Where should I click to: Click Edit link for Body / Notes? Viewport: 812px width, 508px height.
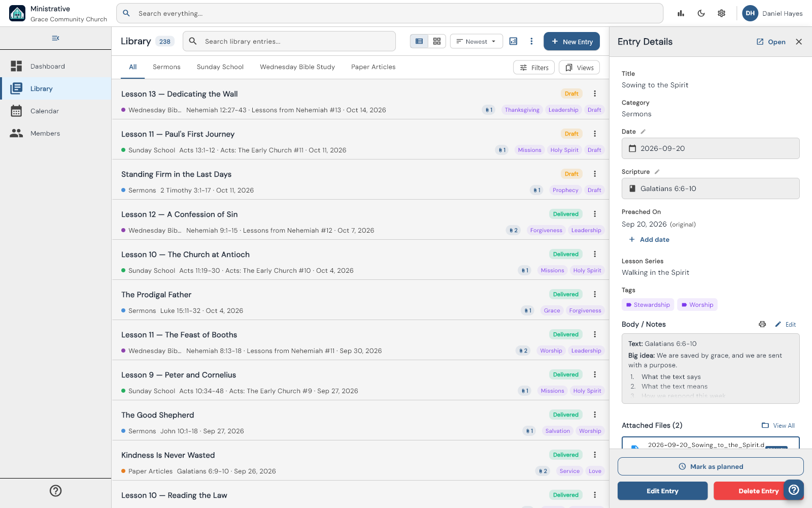786,324
